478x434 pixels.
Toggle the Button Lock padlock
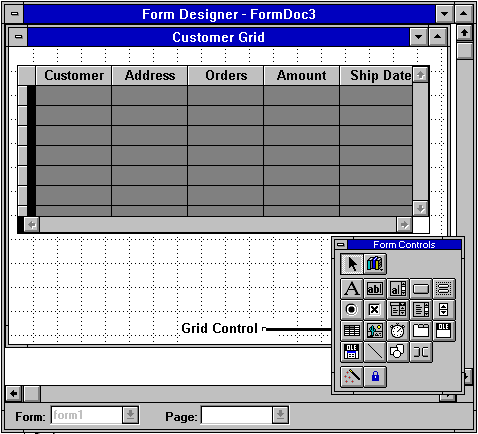coord(375,377)
